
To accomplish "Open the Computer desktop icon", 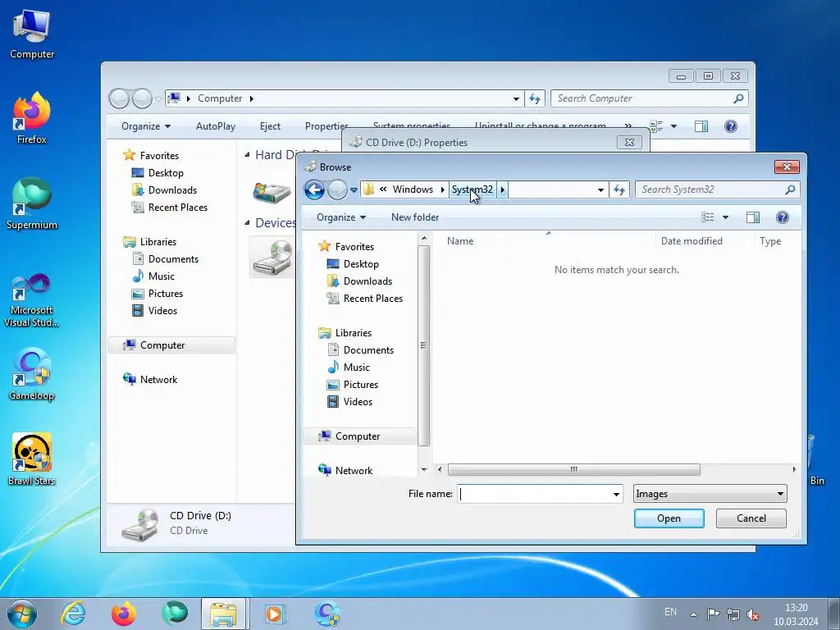I will coord(32,34).
